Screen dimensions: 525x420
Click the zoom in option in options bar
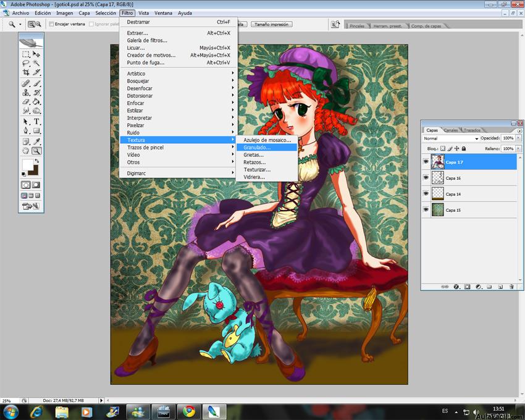point(31,24)
